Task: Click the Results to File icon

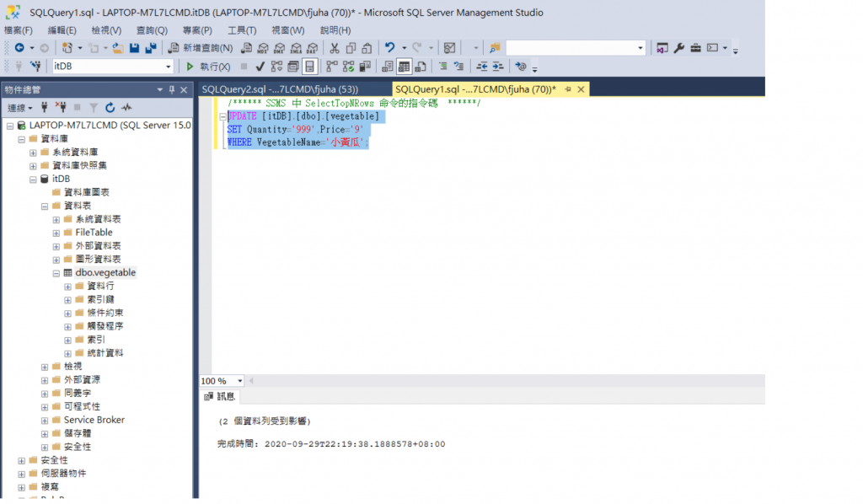Action: coord(421,67)
